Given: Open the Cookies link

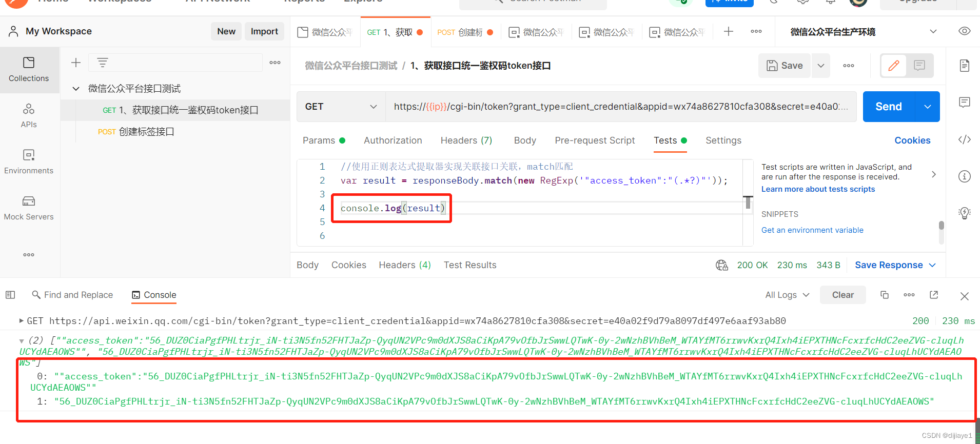Looking at the screenshot, I should click(x=912, y=140).
